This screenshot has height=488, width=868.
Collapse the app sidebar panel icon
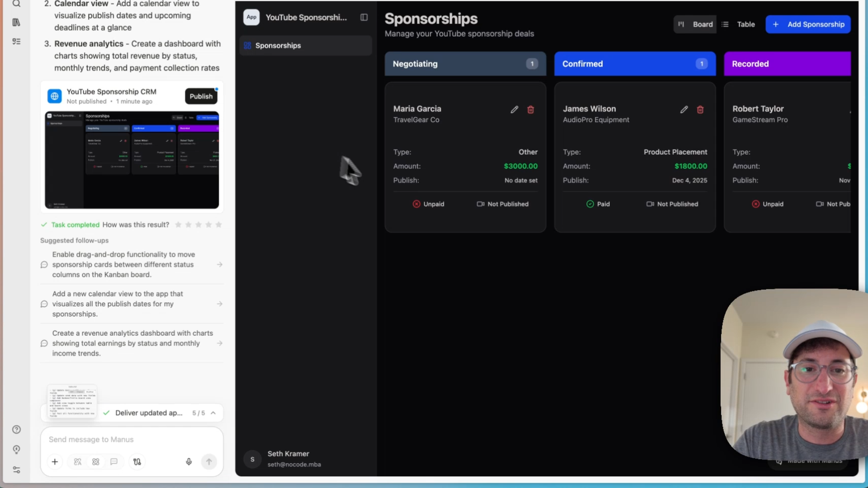364,17
